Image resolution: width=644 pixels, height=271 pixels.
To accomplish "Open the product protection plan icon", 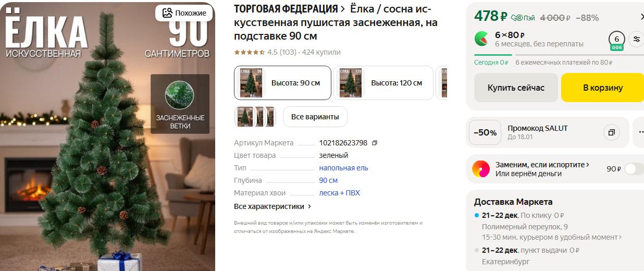I will click(481, 169).
